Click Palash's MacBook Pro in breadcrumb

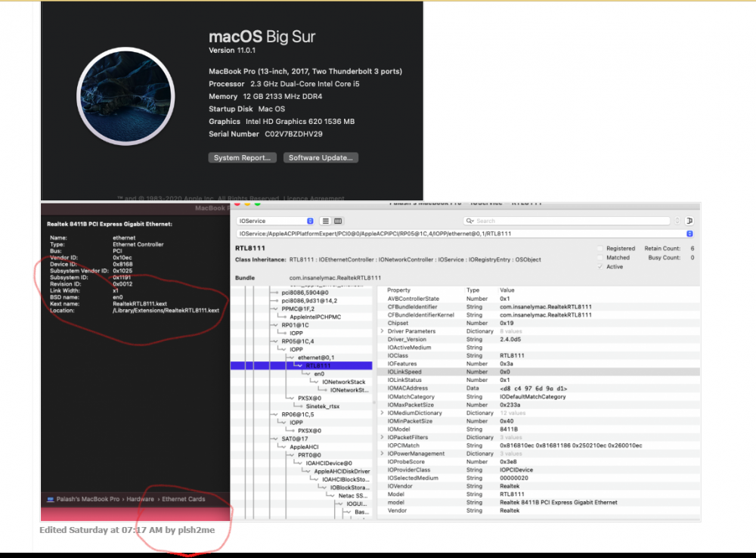[x=88, y=499]
